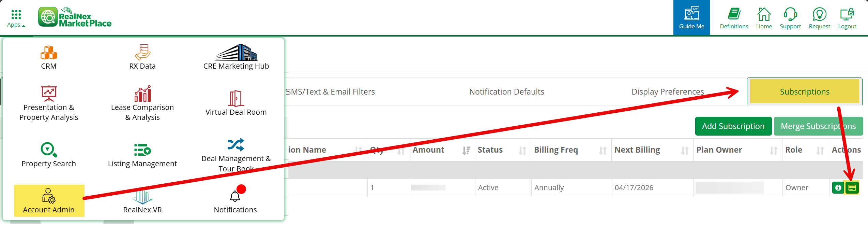Image resolution: width=868 pixels, height=225 pixels.
Task: Open Virtual Deal Room app
Action: pyautogui.click(x=236, y=103)
